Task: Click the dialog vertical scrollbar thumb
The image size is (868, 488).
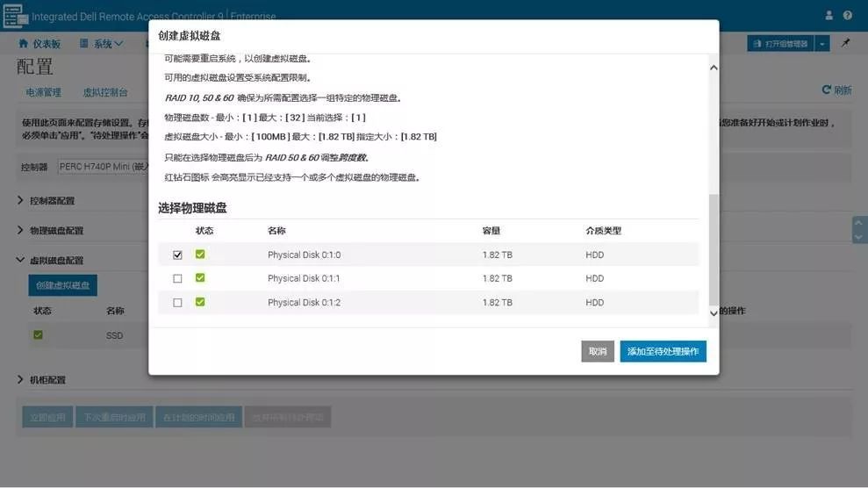Action: click(714, 249)
